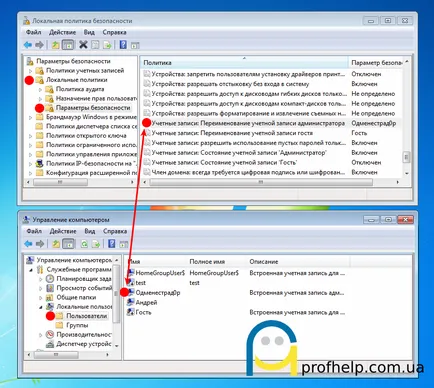Go up one level in Управление компьютером

[x=56, y=244]
